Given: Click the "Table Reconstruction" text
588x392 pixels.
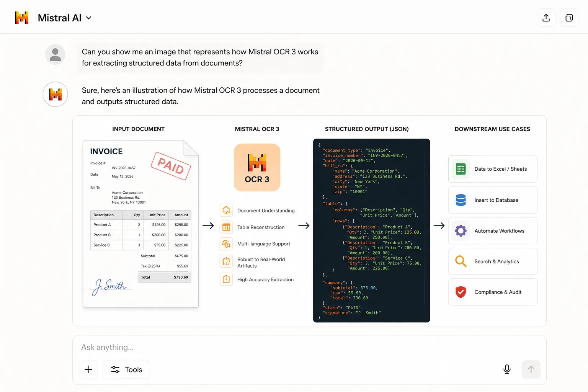Looking at the screenshot, I should click(261, 227).
